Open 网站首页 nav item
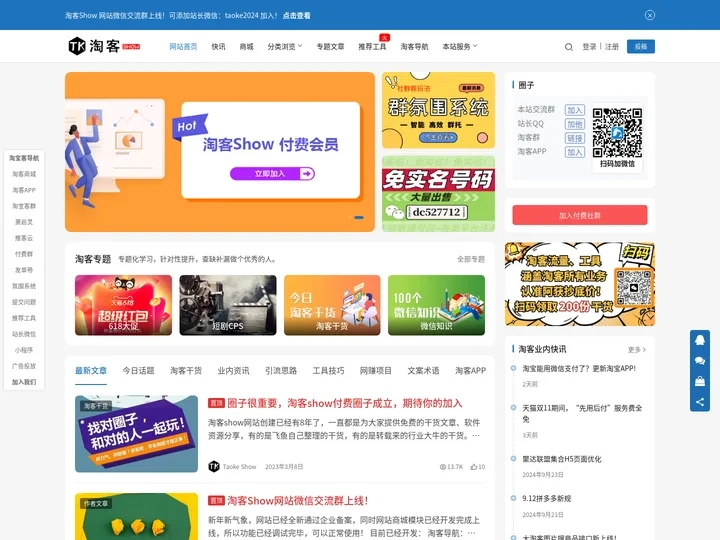This screenshot has width=720, height=540. click(x=183, y=46)
